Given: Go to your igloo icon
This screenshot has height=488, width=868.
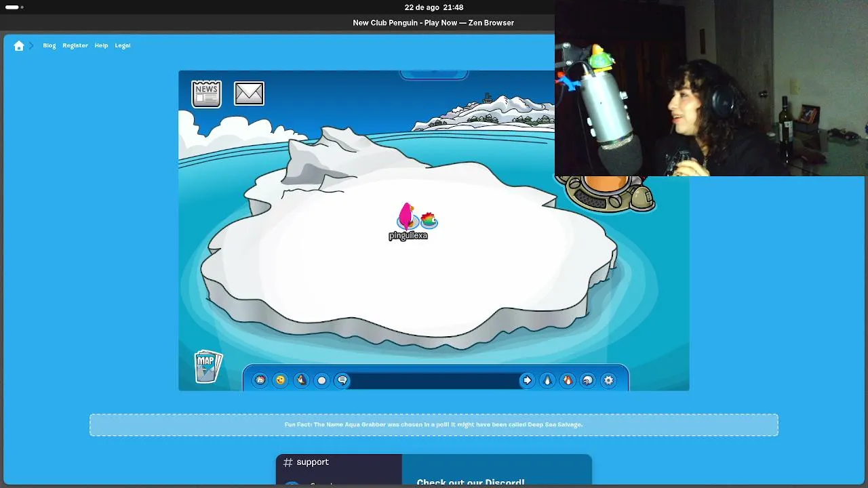Looking at the screenshot, I should coord(588,380).
